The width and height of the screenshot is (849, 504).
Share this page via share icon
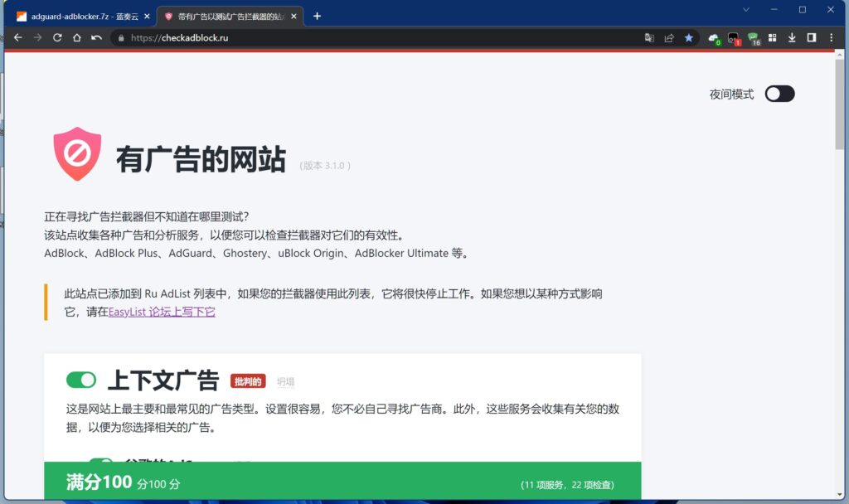pyautogui.click(x=669, y=38)
